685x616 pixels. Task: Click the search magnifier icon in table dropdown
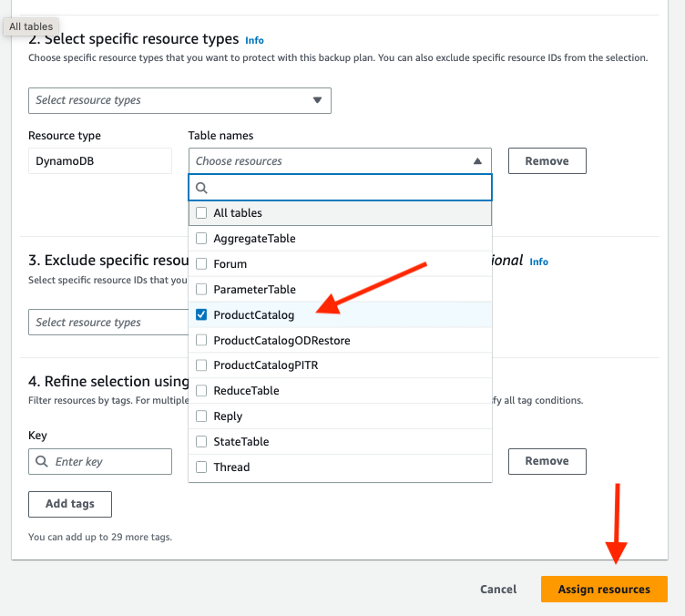[201, 188]
